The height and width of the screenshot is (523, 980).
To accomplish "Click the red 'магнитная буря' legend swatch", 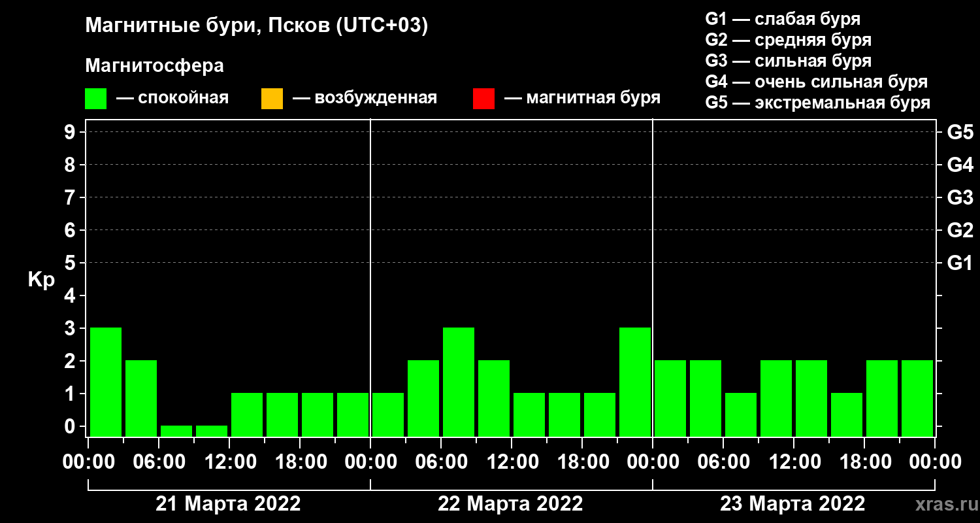I will pyautogui.click(x=483, y=99).
